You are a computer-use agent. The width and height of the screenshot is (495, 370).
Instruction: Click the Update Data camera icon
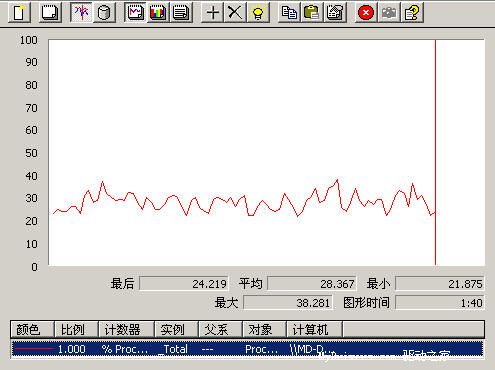389,13
